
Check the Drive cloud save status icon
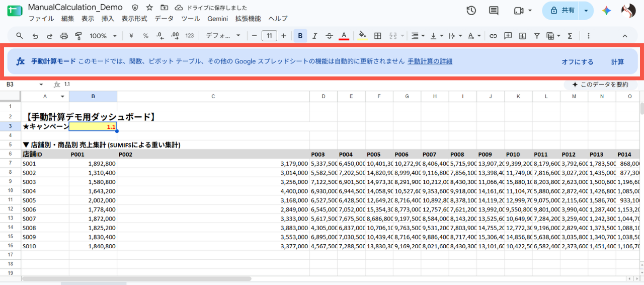point(179,8)
